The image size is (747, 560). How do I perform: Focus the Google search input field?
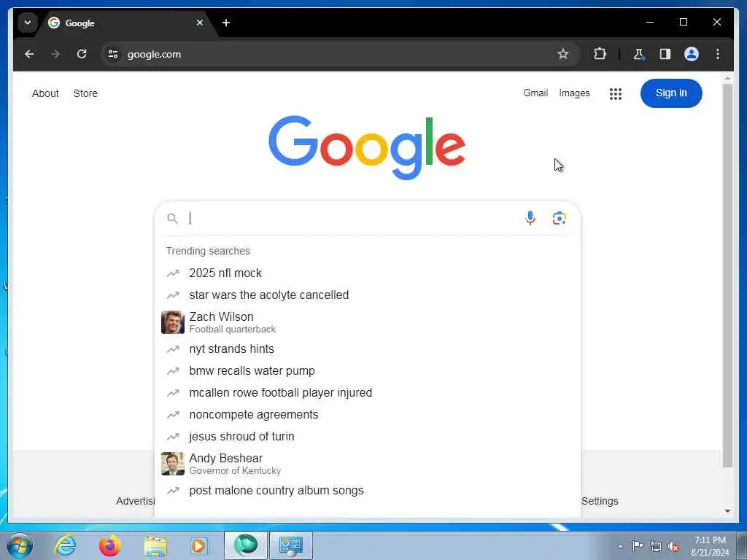[352, 219]
